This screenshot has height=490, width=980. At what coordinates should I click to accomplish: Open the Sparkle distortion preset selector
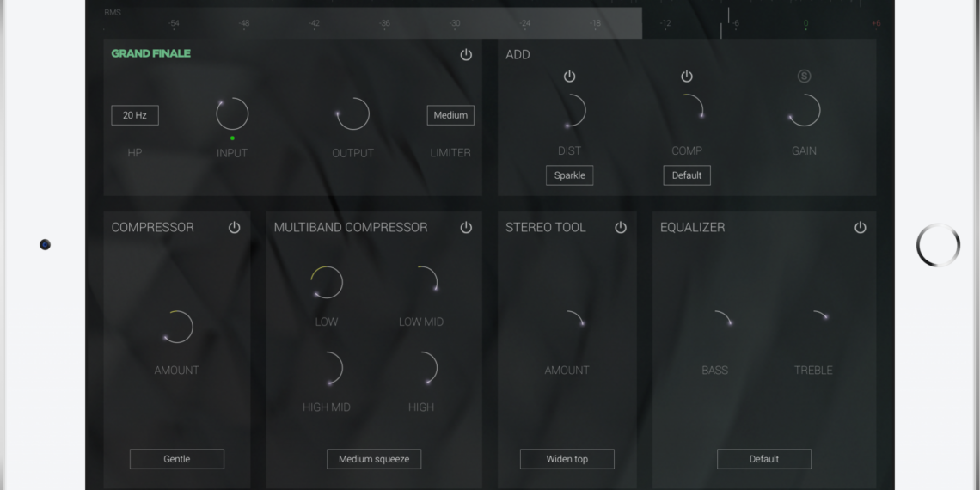569,175
